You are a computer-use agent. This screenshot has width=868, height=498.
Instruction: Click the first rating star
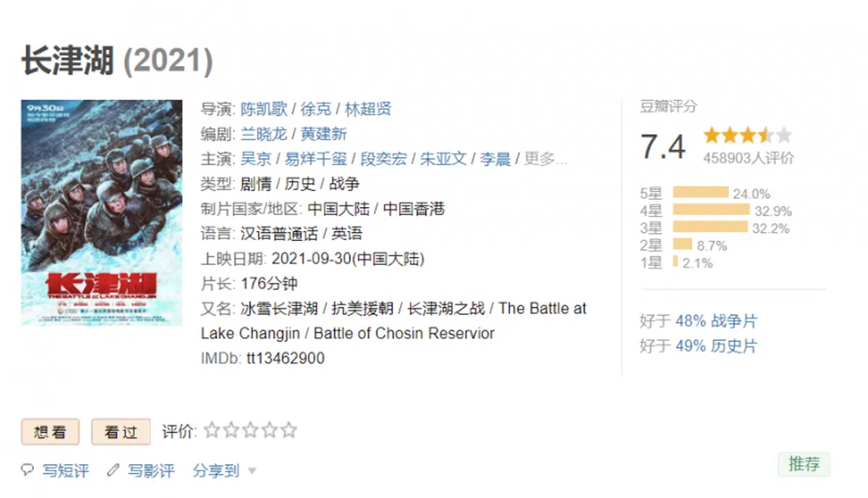tap(212, 431)
